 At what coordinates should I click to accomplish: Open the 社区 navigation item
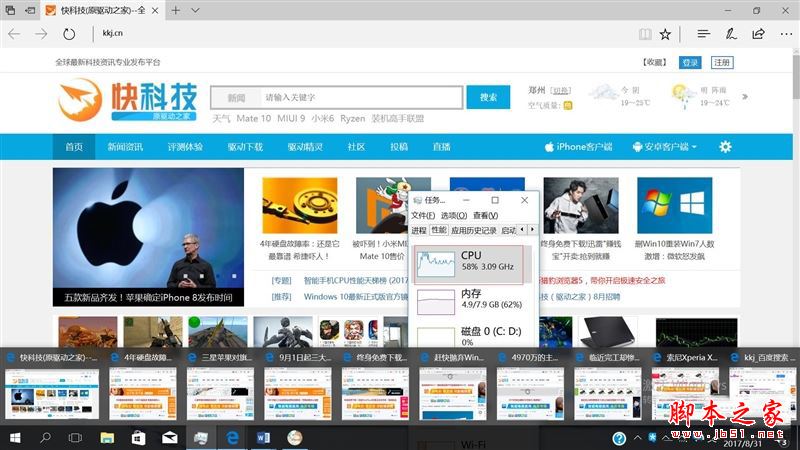pos(356,147)
